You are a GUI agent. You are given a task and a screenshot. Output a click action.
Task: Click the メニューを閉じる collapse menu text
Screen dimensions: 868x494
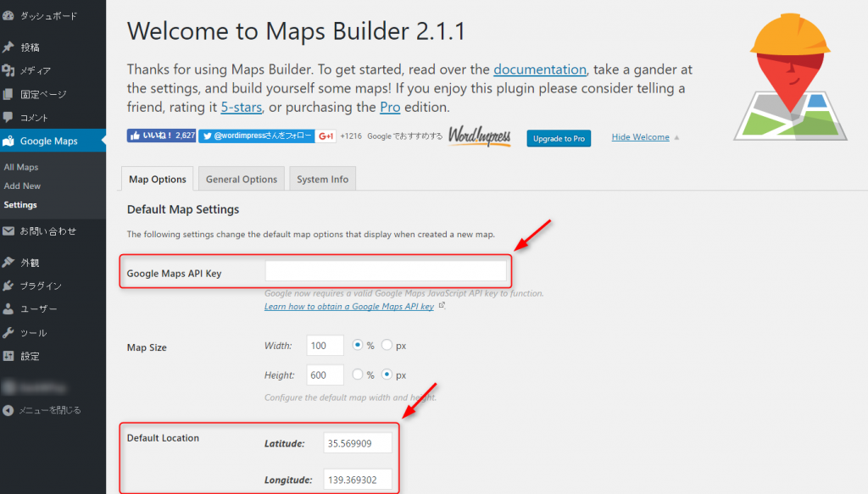(50, 410)
